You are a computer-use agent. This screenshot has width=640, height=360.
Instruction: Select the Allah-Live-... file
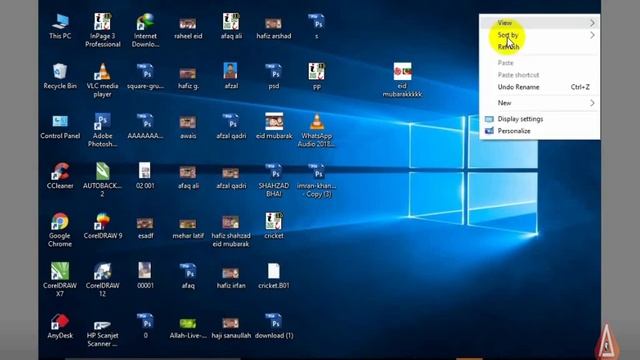188,328
